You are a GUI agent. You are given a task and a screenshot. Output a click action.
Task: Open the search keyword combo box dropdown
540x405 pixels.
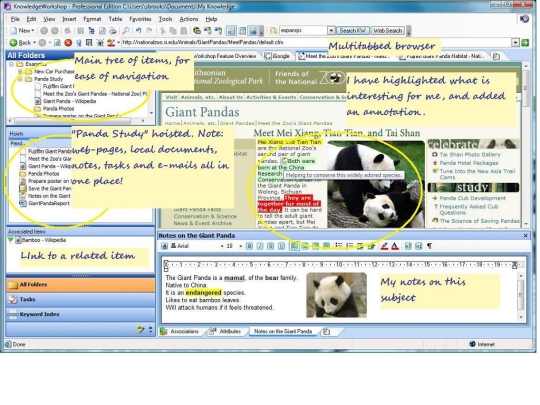tap(331, 31)
